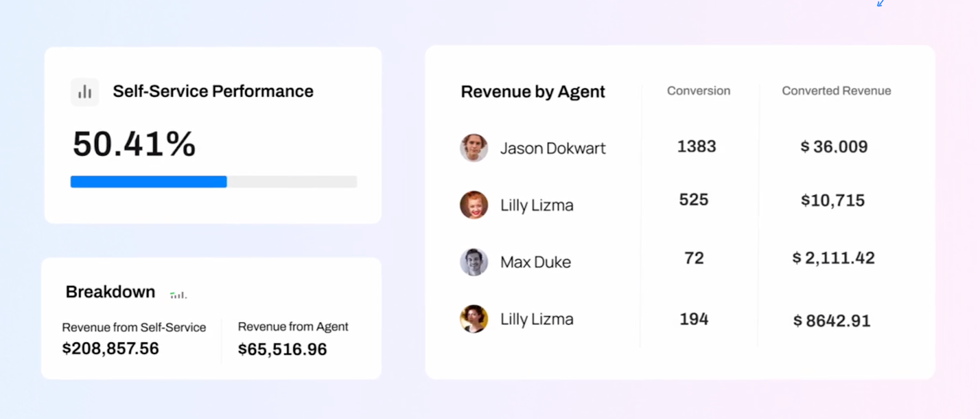
Task: Click the Max Duke agent name
Action: point(535,262)
